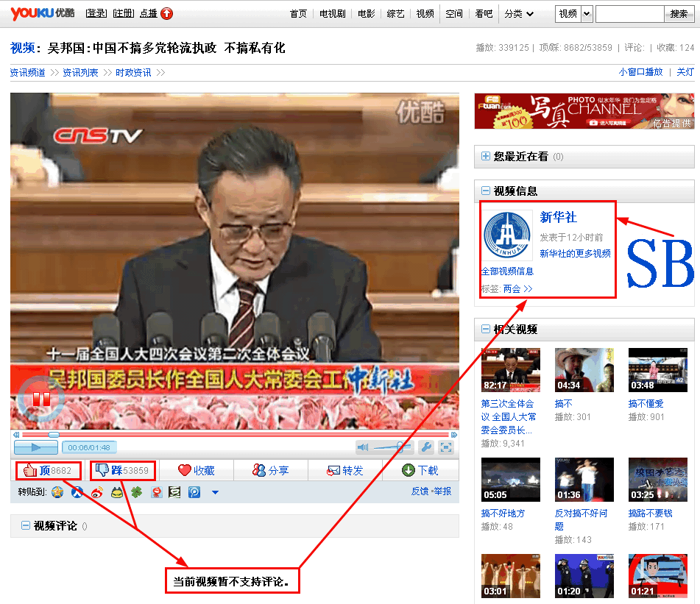Open the 分类 dropdown in top navigation
Screen dimensions: 700x604
[517, 13]
